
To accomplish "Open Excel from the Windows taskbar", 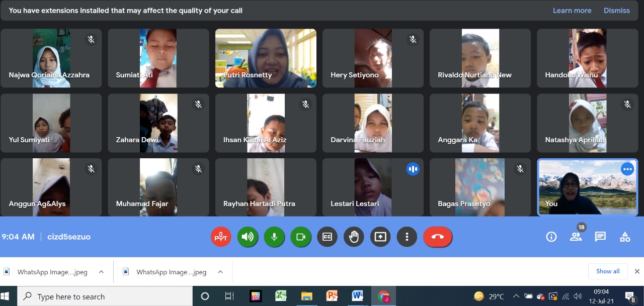I will click(281, 296).
